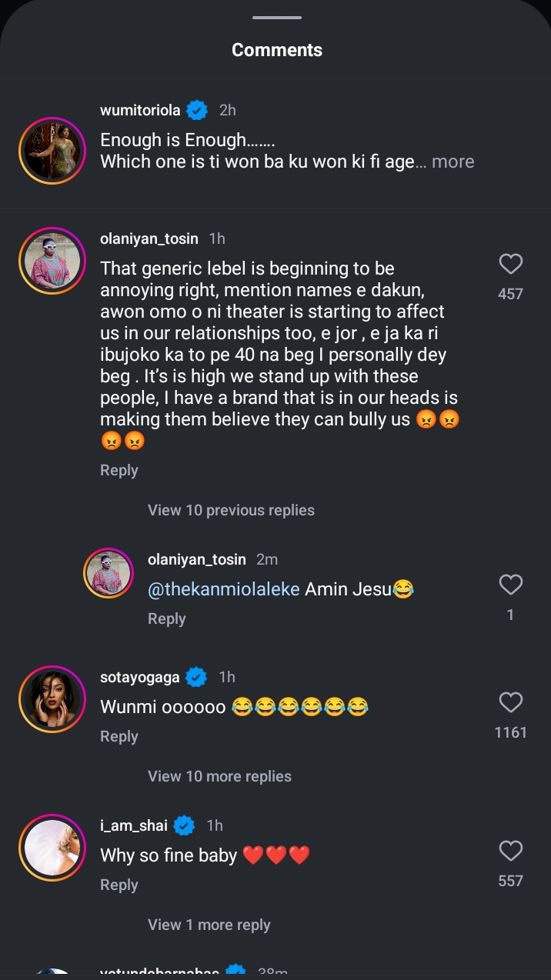Screen dimensions: 551x980
Task: Open wumitoriola username link
Action: [140, 110]
